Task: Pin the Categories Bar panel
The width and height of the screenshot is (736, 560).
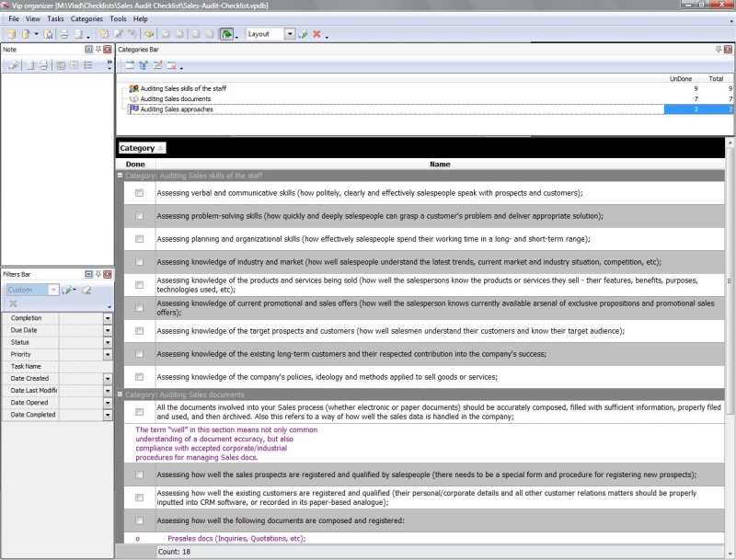Action: click(x=719, y=48)
